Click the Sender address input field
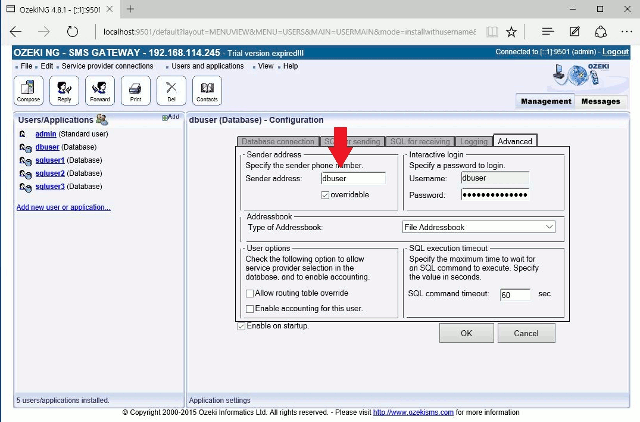 tap(353, 178)
